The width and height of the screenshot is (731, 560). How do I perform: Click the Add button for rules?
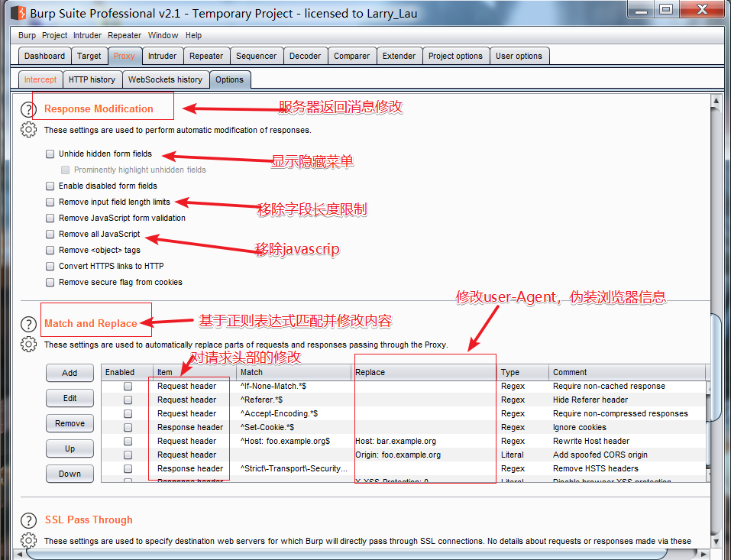70,373
